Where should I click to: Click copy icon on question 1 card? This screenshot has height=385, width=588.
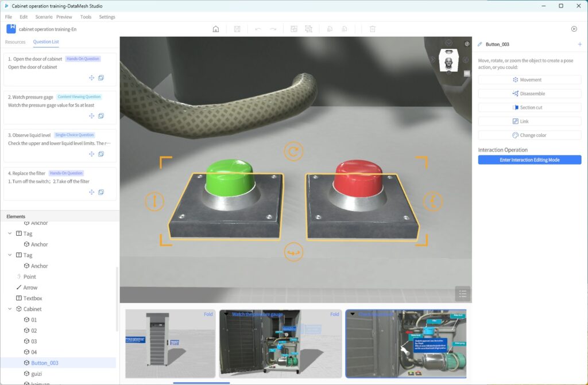(101, 78)
